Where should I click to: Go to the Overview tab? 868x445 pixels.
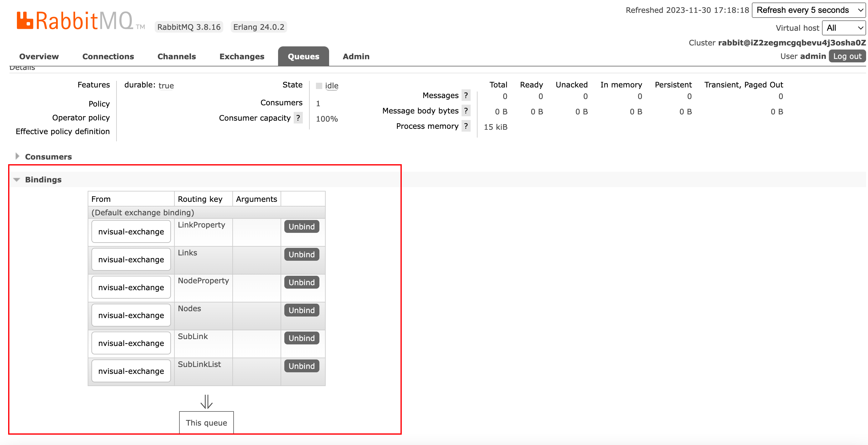(x=39, y=57)
